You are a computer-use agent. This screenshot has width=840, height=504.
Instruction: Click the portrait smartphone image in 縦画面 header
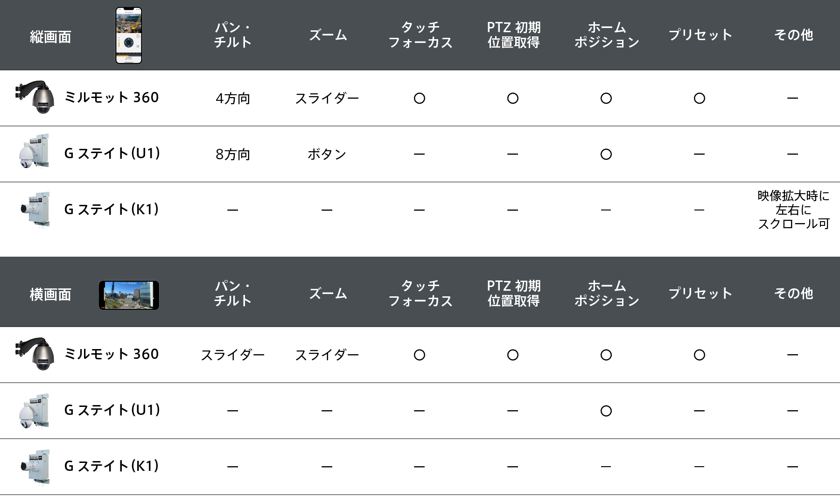pos(129,35)
